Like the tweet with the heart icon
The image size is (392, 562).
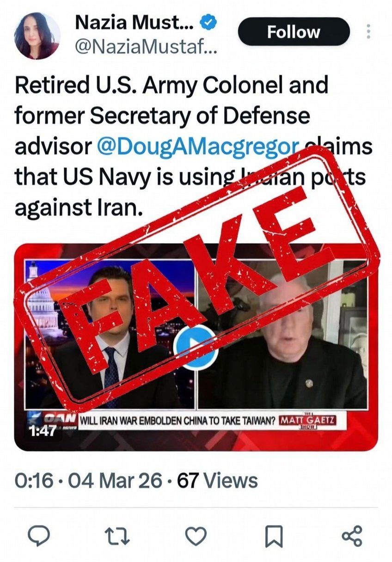click(196, 537)
